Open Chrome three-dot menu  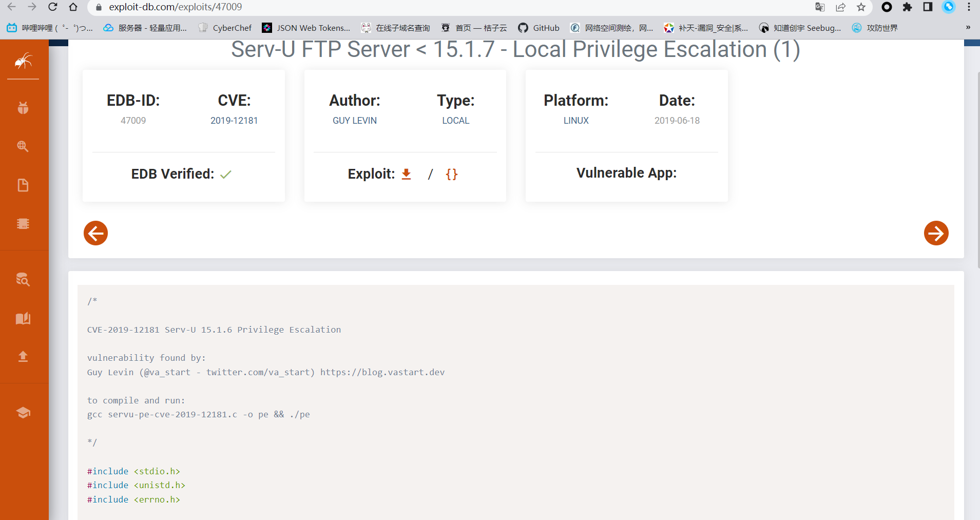tap(969, 7)
